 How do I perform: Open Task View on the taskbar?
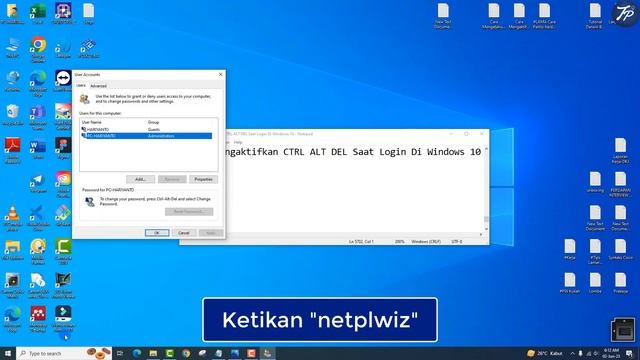tap(120, 353)
